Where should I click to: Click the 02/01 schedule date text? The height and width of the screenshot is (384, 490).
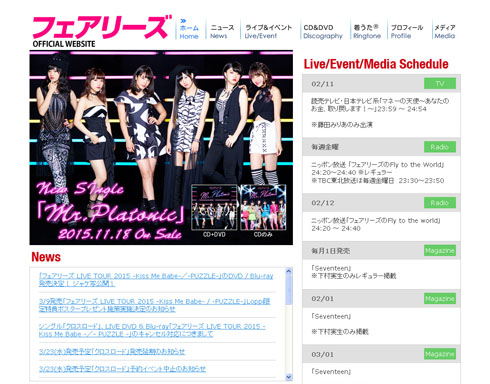(x=323, y=299)
